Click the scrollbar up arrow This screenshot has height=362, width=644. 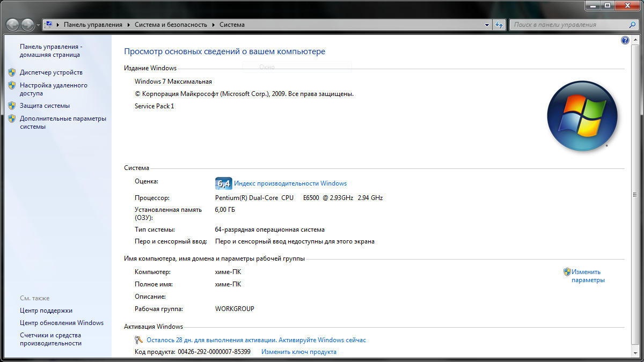click(635, 40)
